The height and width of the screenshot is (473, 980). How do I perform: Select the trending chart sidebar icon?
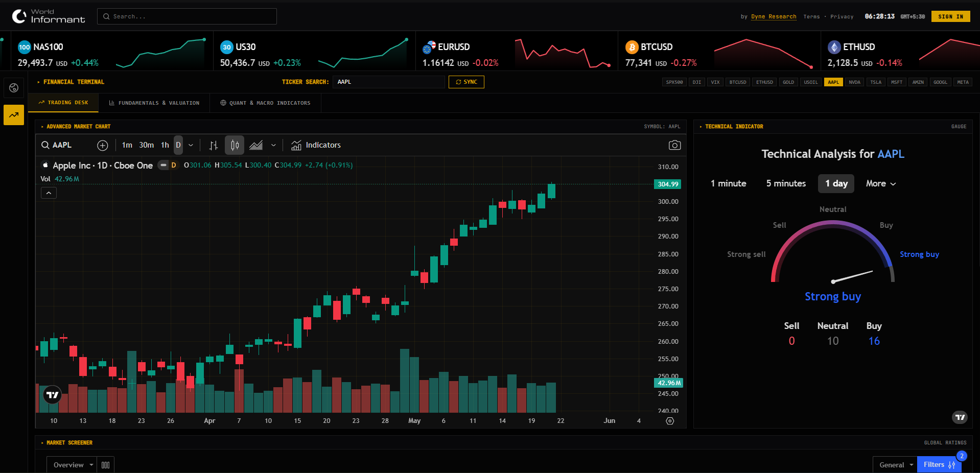click(x=14, y=115)
